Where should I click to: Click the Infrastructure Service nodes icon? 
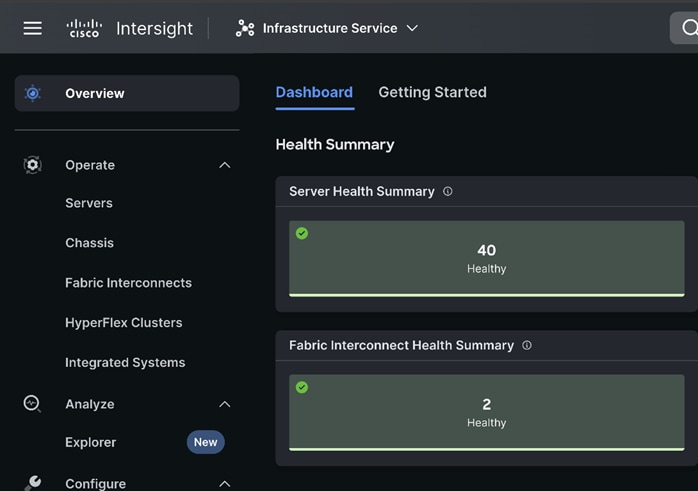click(x=245, y=28)
